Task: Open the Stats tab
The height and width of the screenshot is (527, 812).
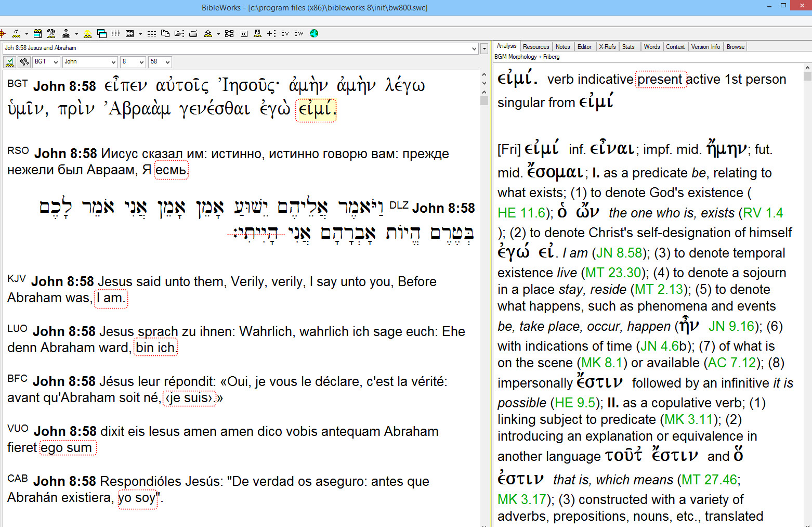Action: (x=628, y=47)
